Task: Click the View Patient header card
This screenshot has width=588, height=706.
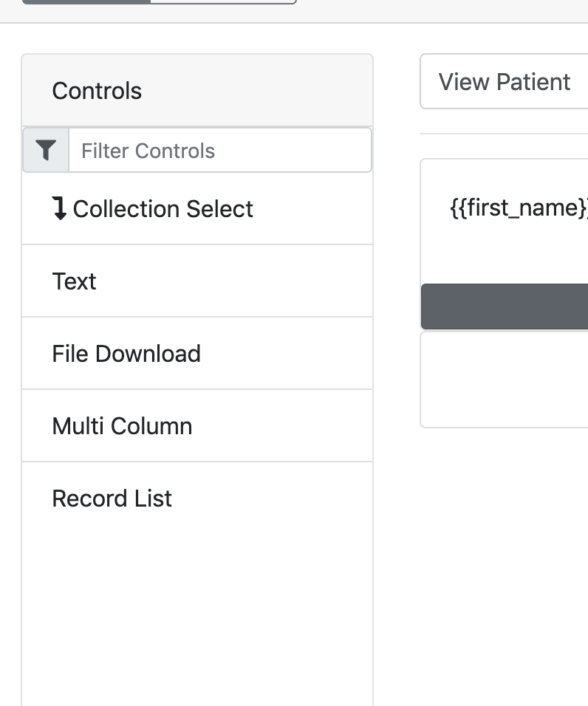Action: coord(505,81)
